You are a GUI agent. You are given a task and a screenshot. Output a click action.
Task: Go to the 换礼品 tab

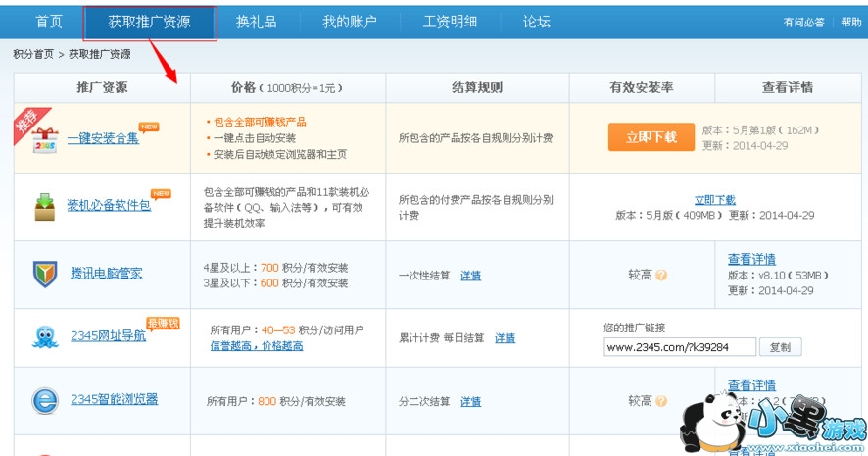(256, 22)
